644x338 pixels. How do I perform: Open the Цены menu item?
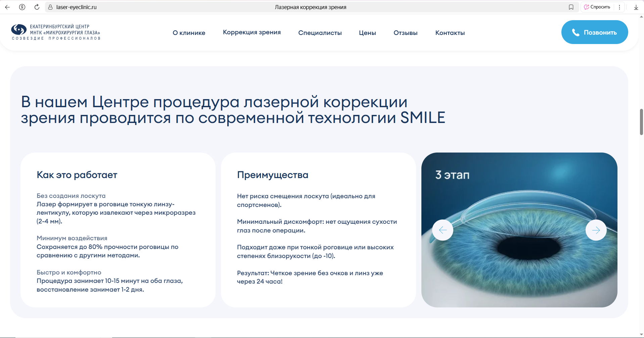click(x=367, y=33)
